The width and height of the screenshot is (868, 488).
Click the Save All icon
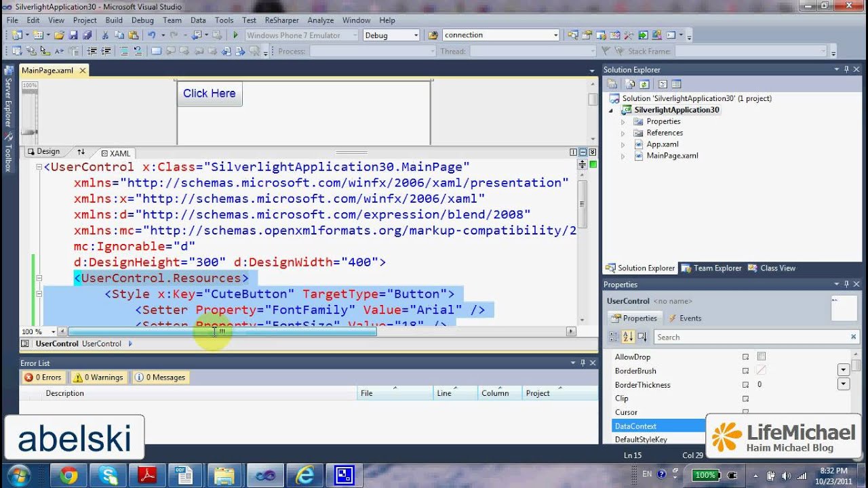87,35
